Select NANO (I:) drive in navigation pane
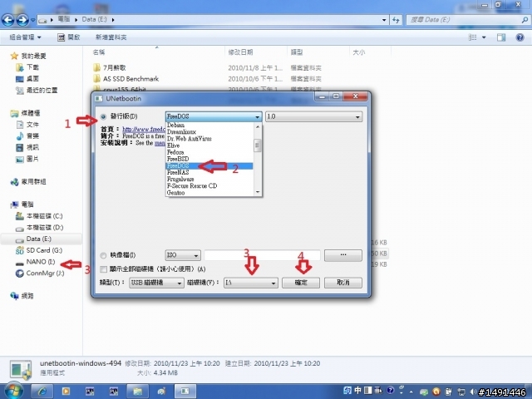Image resolution: width=532 pixels, height=399 pixels. [x=35, y=262]
